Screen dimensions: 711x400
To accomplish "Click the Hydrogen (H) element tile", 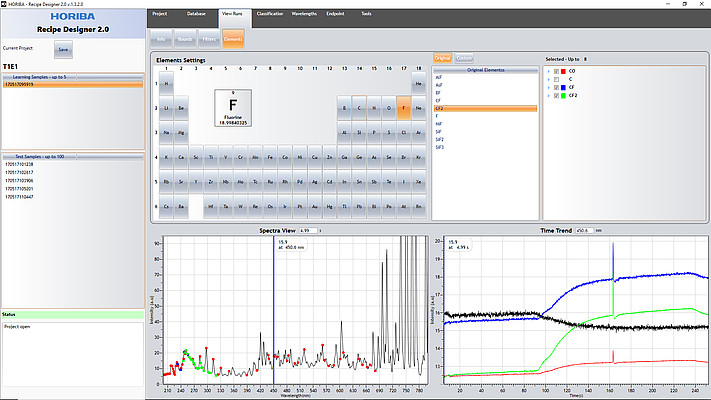I will (x=166, y=84).
